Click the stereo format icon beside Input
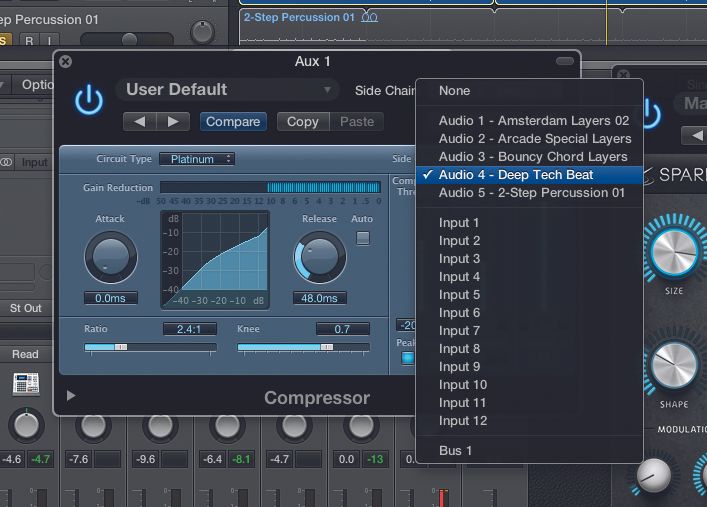 click(6, 162)
